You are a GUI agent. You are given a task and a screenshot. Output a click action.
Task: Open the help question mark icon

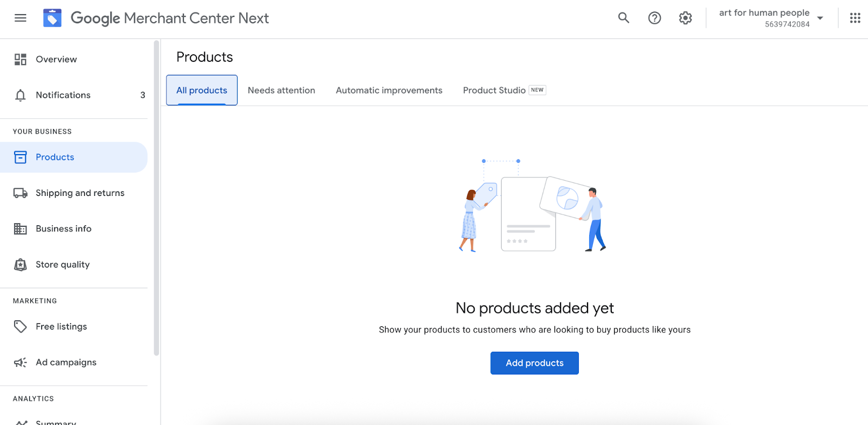(655, 18)
